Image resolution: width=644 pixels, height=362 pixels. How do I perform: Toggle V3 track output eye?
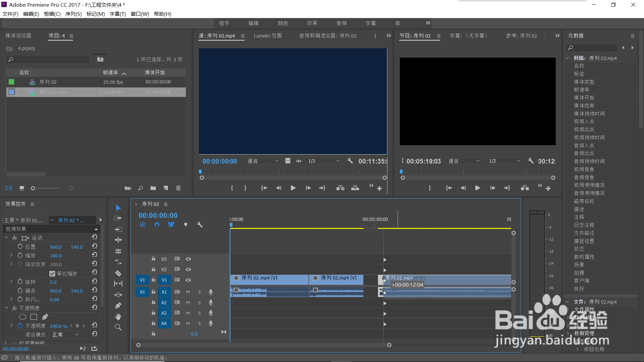pos(189,259)
